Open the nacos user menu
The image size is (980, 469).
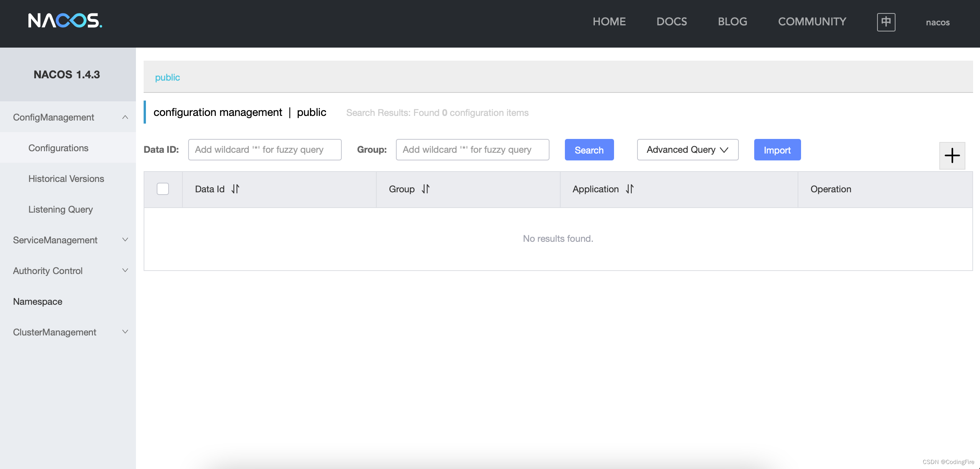click(x=938, y=22)
